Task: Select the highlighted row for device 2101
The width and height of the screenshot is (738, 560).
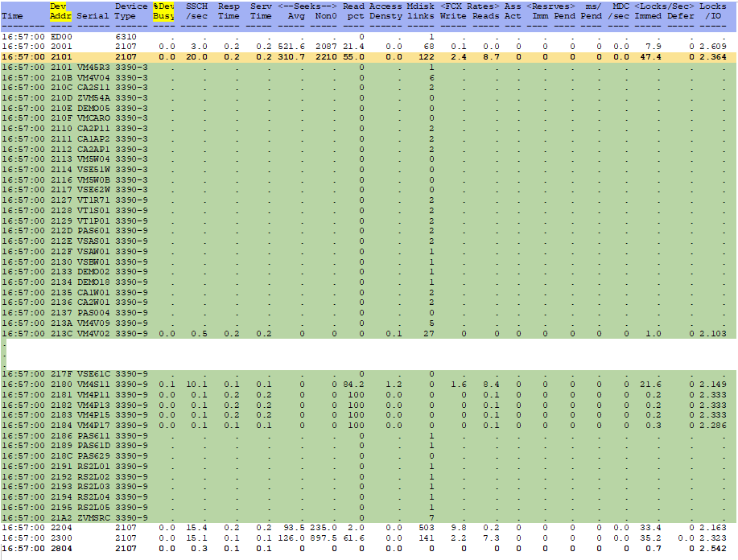Action: [x=369, y=57]
